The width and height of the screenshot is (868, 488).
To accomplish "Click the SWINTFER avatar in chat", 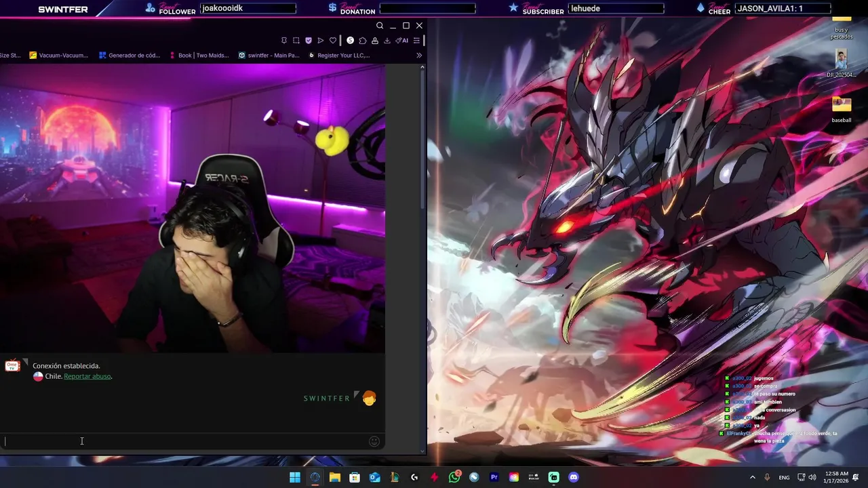I will coord(369,399).
